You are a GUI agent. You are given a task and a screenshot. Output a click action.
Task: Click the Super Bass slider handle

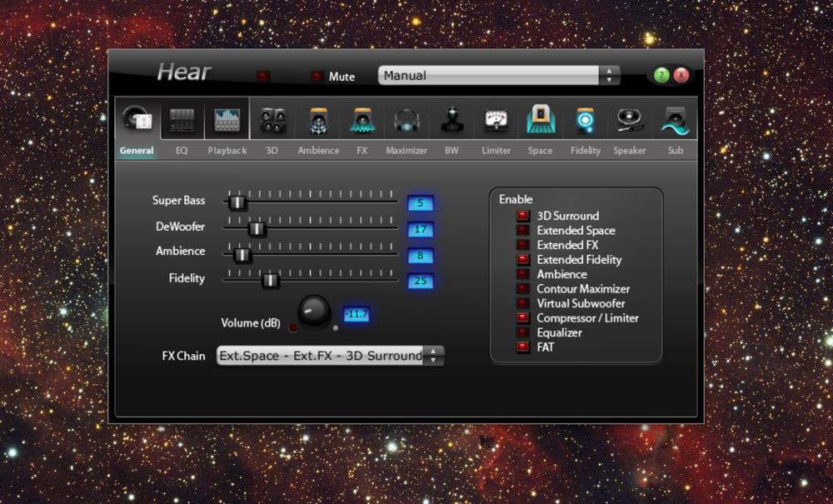click(237, 202)
